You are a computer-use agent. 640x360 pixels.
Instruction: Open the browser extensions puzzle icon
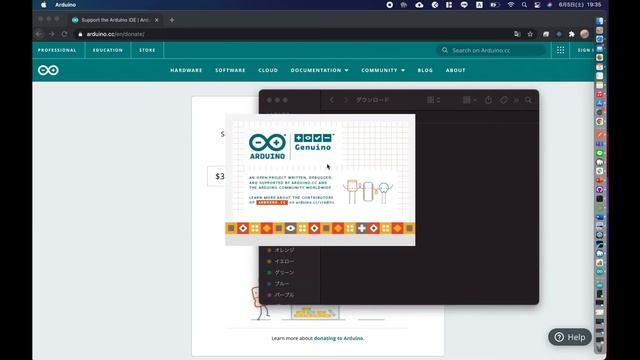pyautogui.click(x=571, y=34)
